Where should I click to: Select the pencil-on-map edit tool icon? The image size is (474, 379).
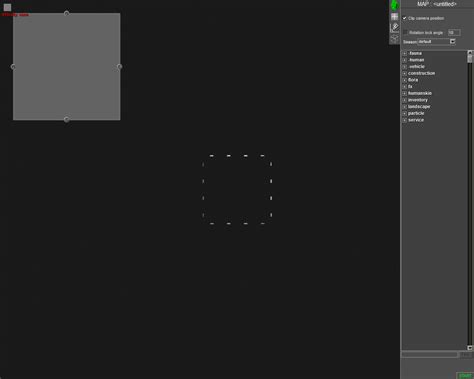point(394,27)
